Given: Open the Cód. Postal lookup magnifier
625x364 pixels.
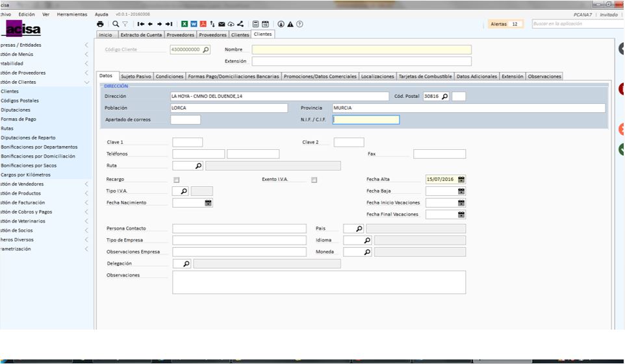Looking at the screenshot, I should click(x=445, y=97).
